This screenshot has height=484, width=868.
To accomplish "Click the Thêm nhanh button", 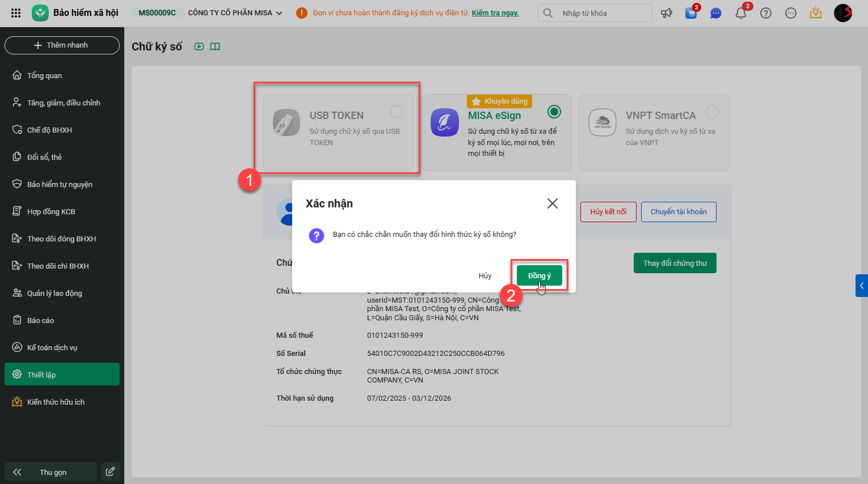I will pos(62,45).
